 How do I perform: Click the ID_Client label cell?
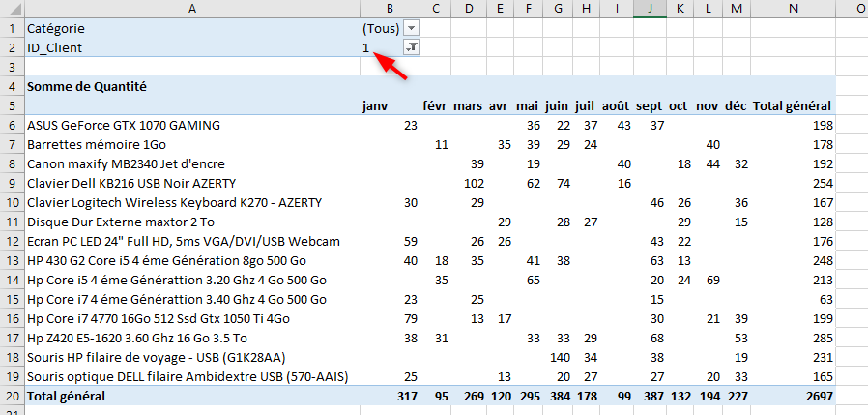click(192, 48)
